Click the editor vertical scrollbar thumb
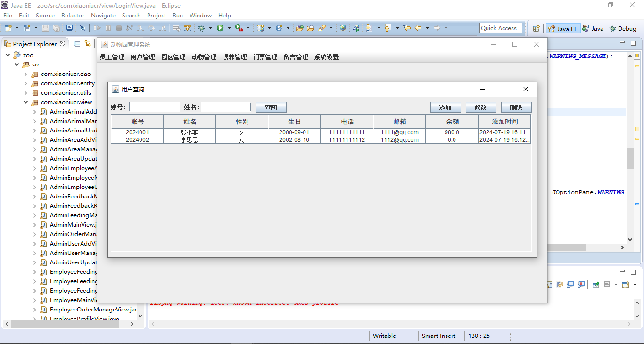Image resolution: width=644 pixels, height=344 pixels. [x=630, y=158]
